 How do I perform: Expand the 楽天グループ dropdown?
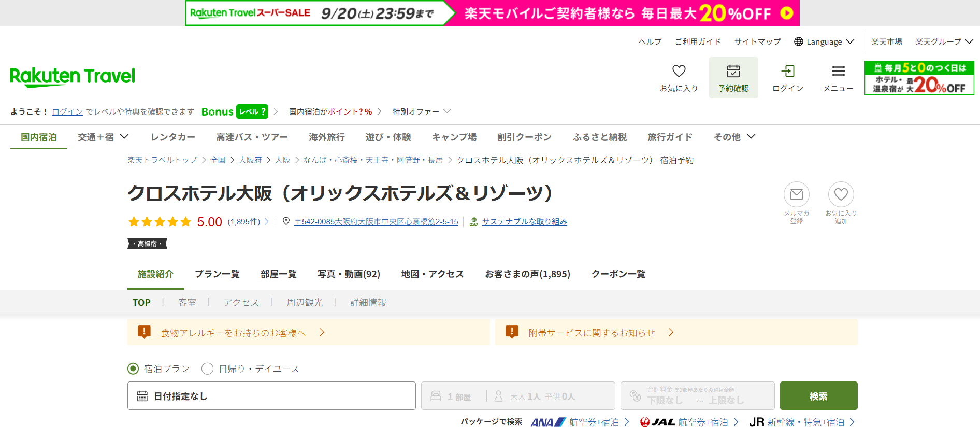[944, 41]
